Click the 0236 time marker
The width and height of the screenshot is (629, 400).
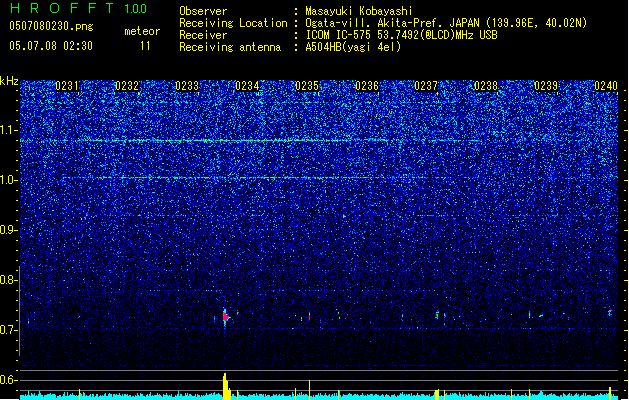pos(367,86)
